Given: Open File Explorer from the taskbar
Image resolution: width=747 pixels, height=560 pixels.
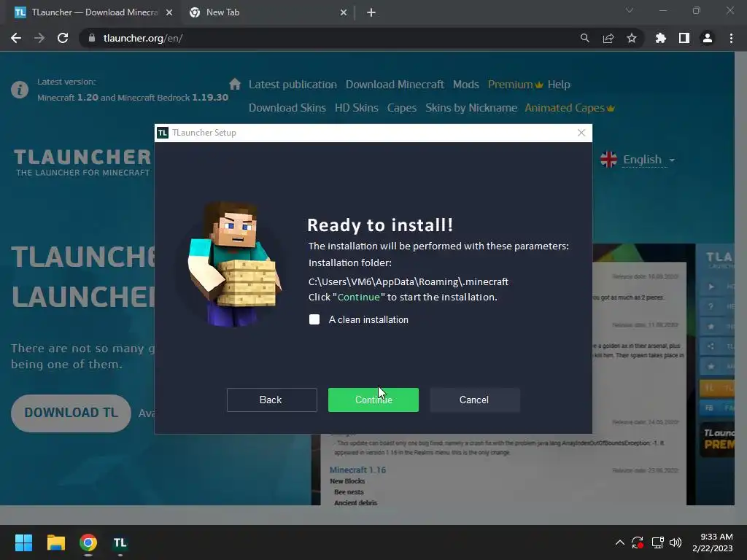Looking at the screenshot, I should tap(55, 542).
